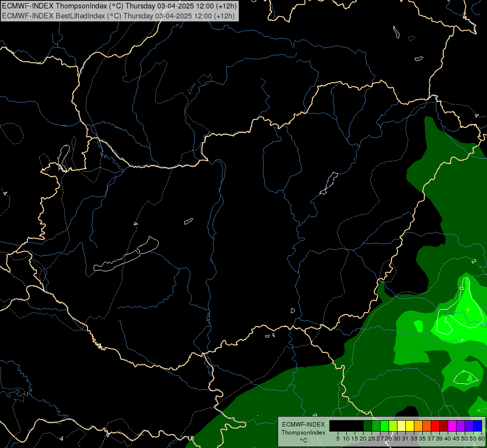Click the legend scale value 25
The image size is (487, 448).
pyautogui.click(x=372, y=439)
